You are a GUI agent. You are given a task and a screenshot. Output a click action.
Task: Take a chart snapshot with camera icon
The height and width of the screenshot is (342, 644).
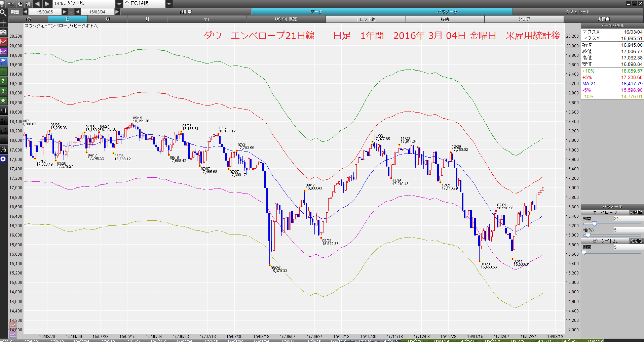point(3,33)
